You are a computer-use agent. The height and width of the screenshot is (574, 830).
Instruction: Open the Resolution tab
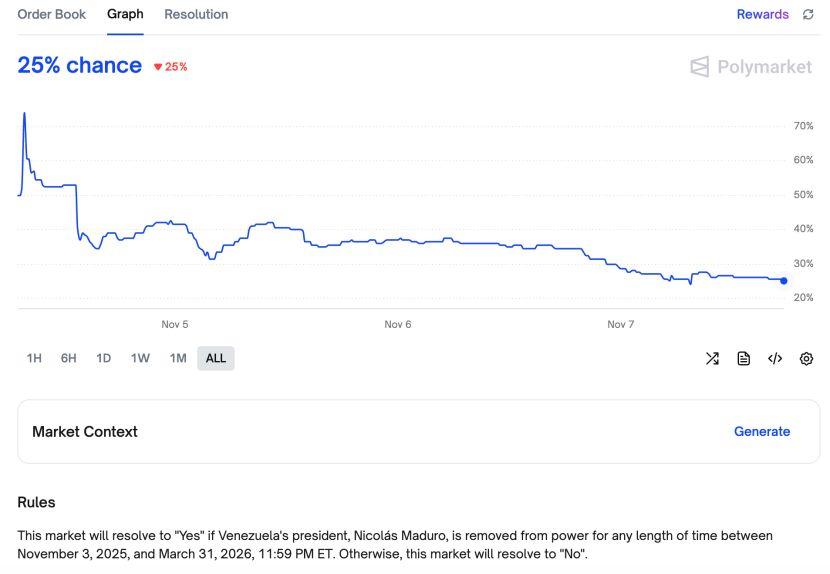(196, 15)
